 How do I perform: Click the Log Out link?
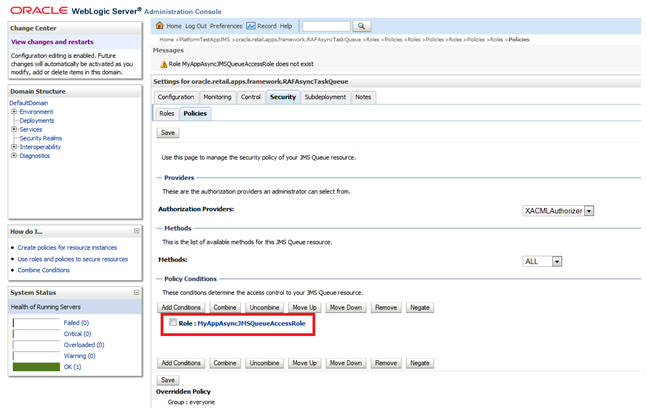[x=196, y=26]
